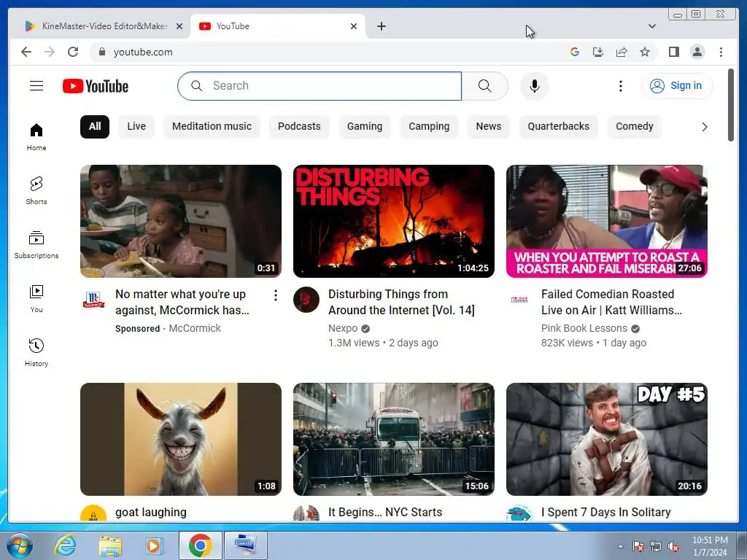The width and height of the screenshot is (747, 560).
Task: Click the browser forward arrow
Action: pos(50,52)
